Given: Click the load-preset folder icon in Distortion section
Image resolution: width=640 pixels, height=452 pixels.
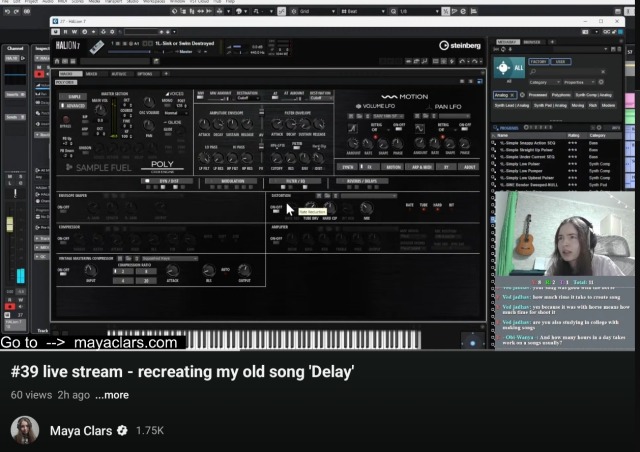Looking at the screenshot, I should [x=327, y=196].
